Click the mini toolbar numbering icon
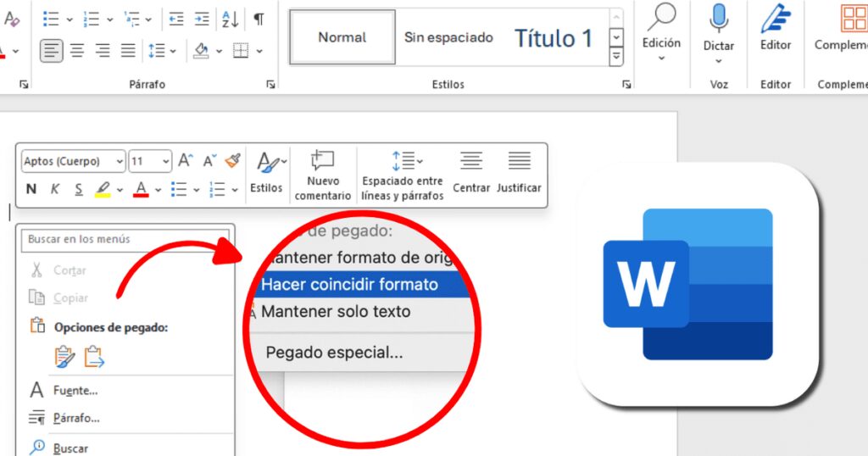 point(217,189)
